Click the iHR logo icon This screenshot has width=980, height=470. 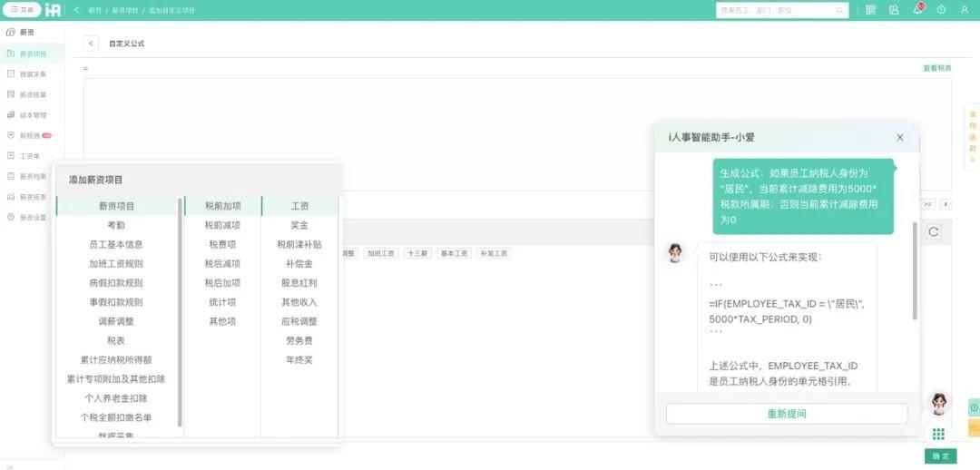[54, 10]
